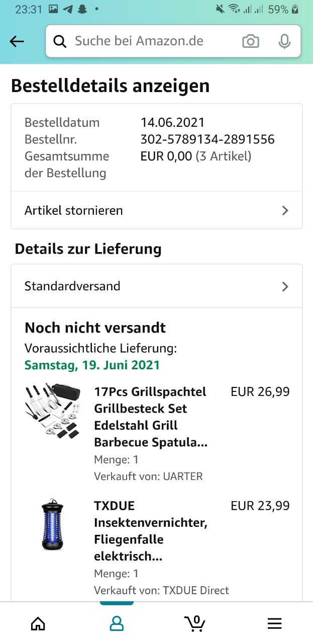
Task: Tap Snapchat notification icon in status bar
Action: (82, 9)
